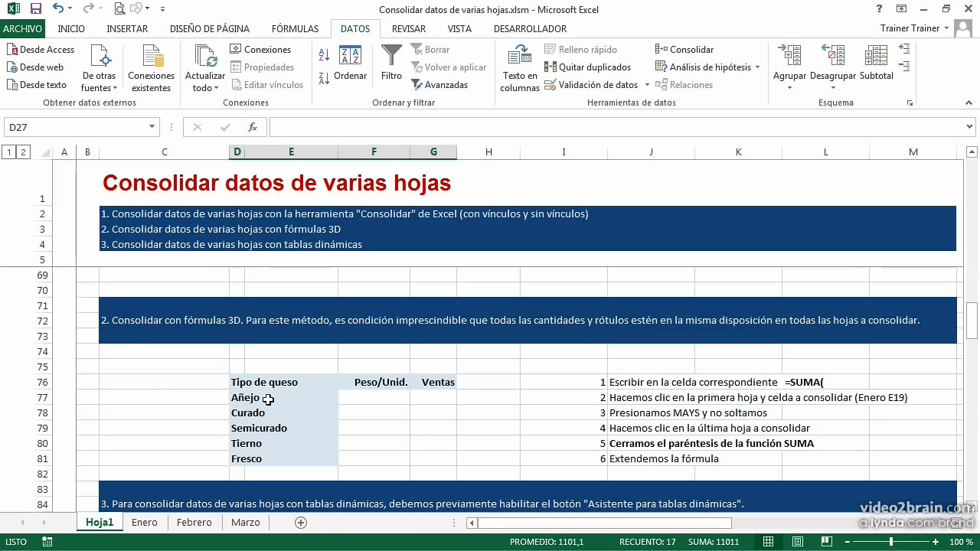
Task: Open the Enero sheet tab
Action: 144,523
